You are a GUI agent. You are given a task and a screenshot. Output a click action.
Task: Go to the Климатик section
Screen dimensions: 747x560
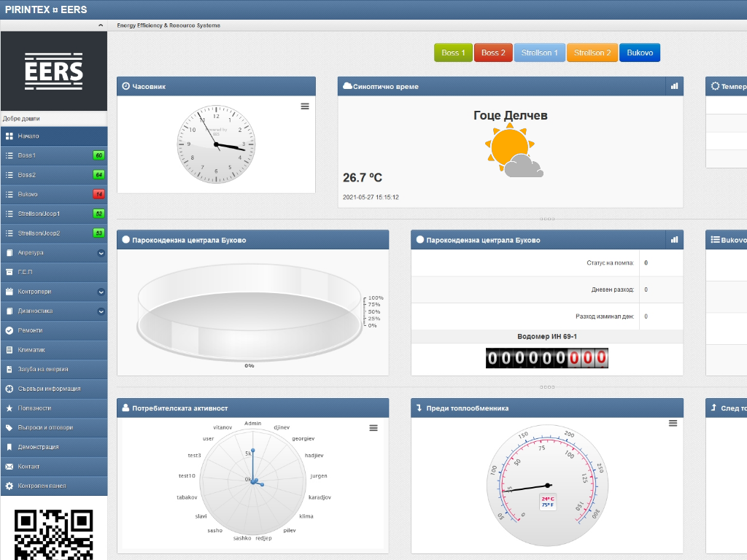tap(54, 350)
